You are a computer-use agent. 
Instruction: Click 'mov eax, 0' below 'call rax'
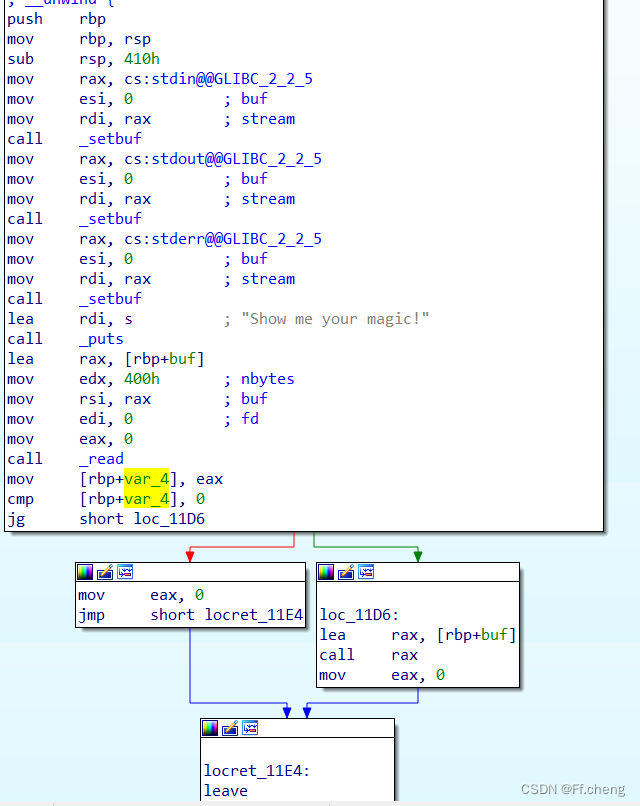[382, 675]
